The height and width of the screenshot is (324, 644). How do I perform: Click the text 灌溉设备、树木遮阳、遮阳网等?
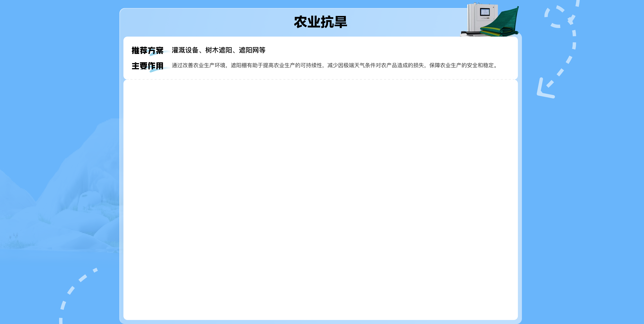pyautogui.click(x=219, y=50)
